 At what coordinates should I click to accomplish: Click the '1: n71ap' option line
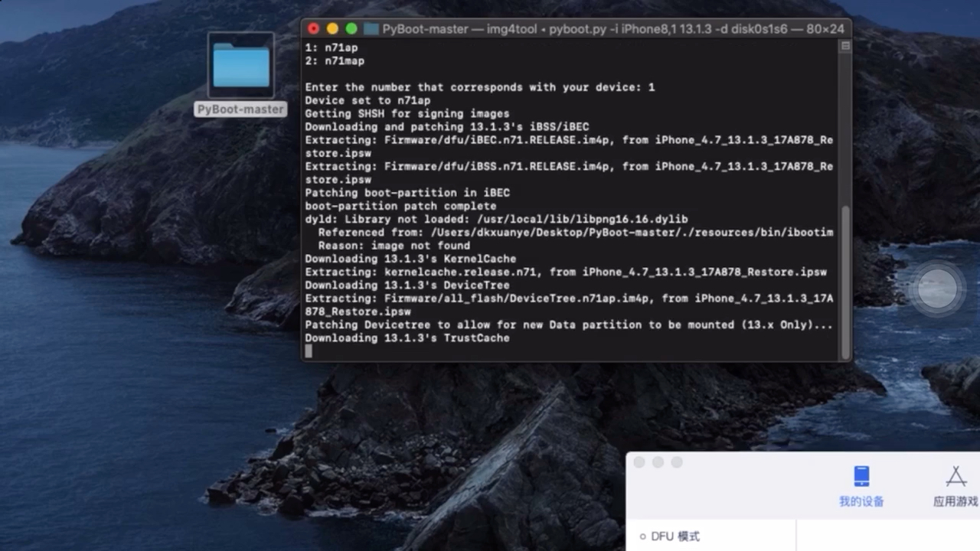[332, 48]
